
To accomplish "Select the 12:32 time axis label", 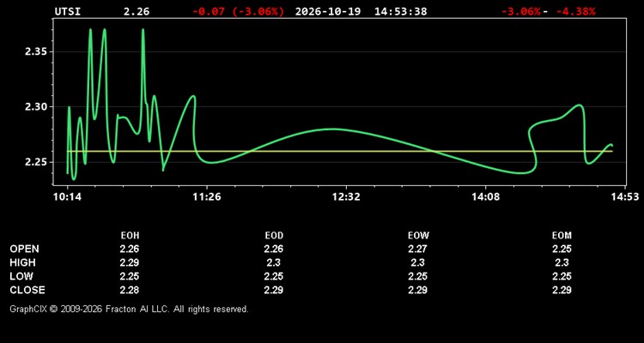I will click(x=346, y=197).
